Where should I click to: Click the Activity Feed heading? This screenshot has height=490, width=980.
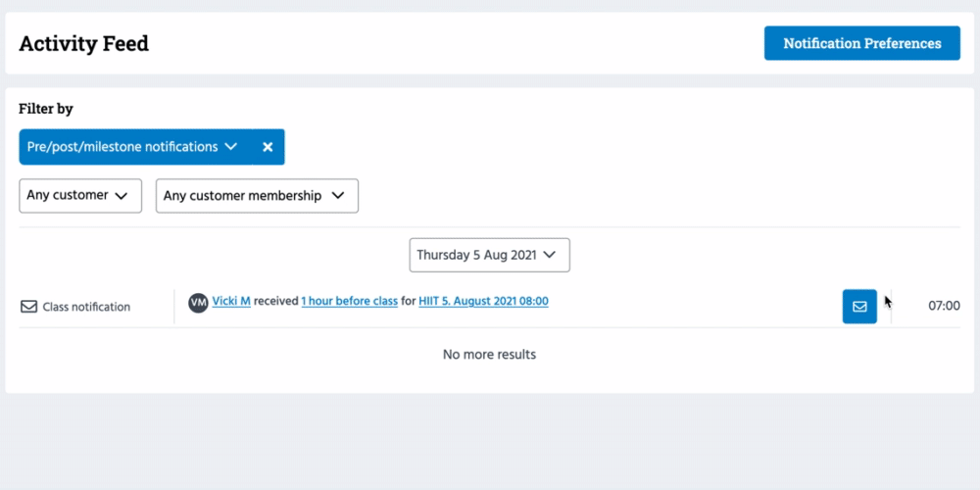click(x=84, y=44)
